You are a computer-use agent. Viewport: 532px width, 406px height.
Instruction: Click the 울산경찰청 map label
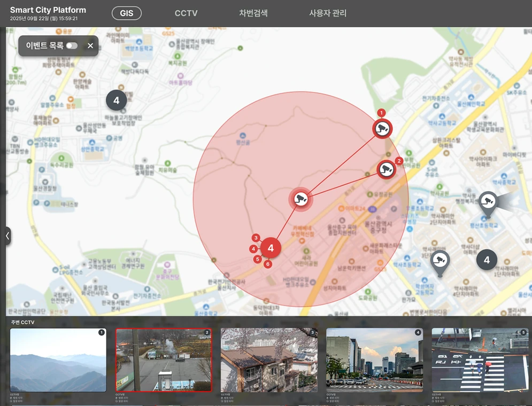(x=45, y=189)
